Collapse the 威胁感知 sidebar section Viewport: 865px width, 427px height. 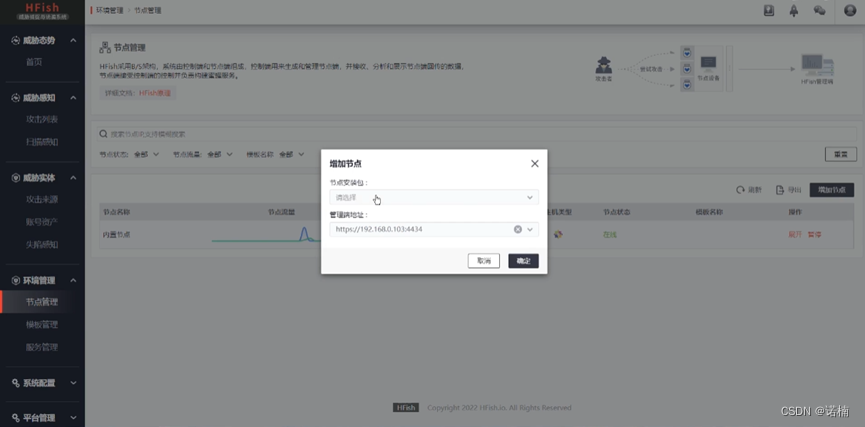pos(73,98)
